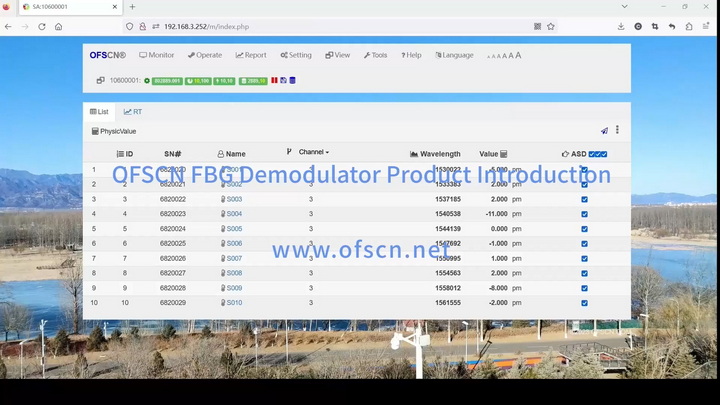This screenshot has height=405, width=720.
Task: Click the window icon before 10600001
Action: tap(101, 80)
